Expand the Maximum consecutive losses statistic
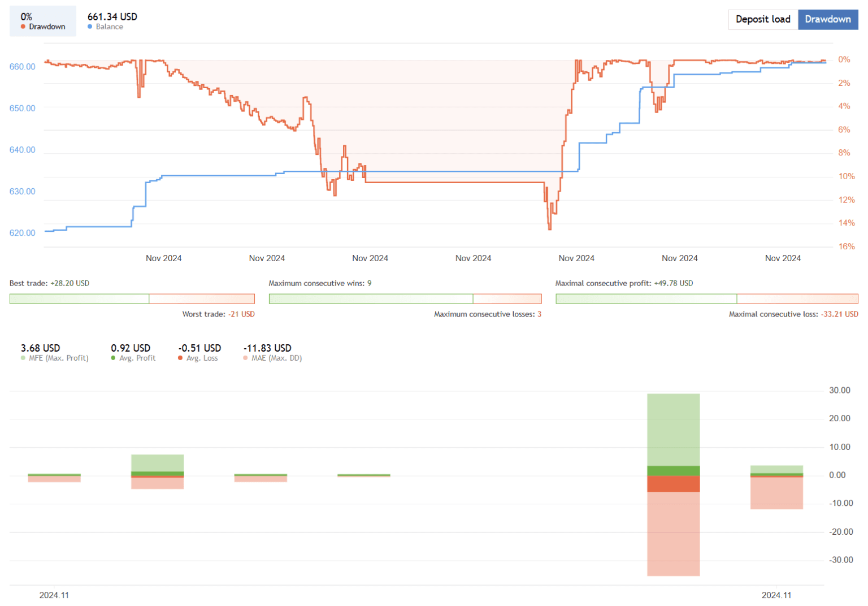The height and width of the screenshot is (606, 868). point(487,314)
